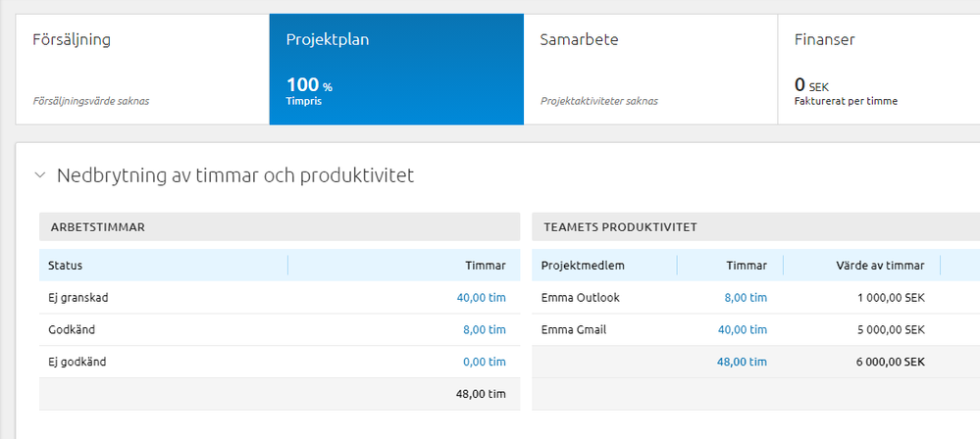Image resolution: width=980 pixels, height=439 pixels.
Task: Select the Emma Gmail row name
Action: pyautogui.click(x=574, y=330)
